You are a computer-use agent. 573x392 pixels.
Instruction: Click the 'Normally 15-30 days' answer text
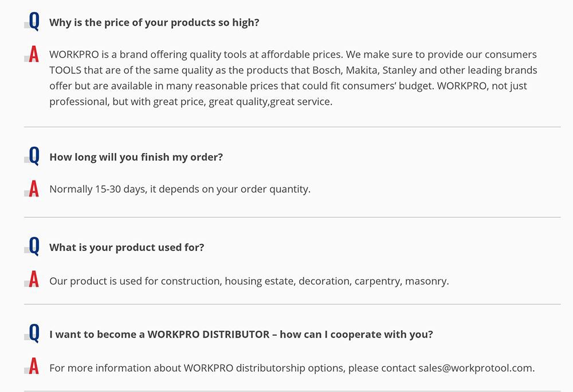(180, 189)
